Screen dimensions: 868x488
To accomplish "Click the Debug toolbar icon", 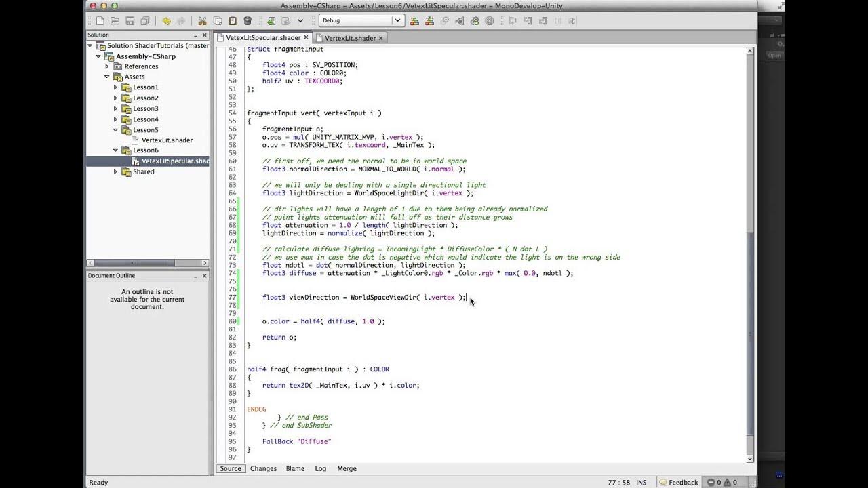I will point(460,21).
